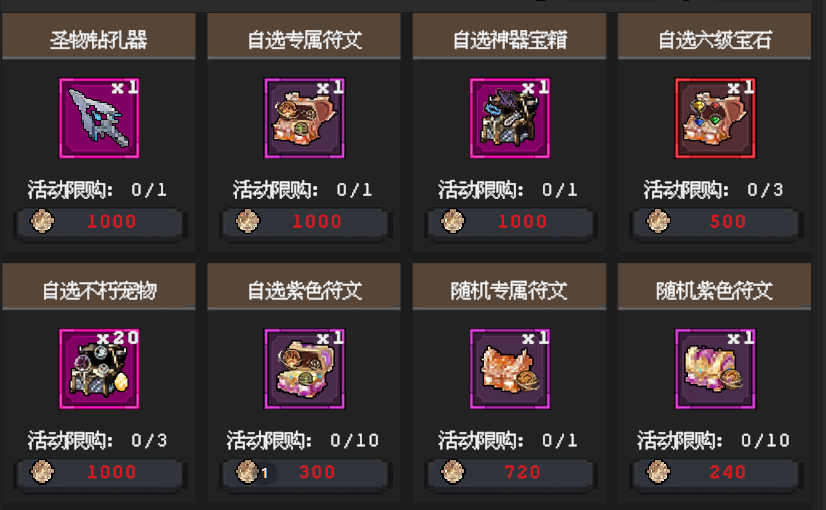Purchase 自选不朽宠物 with 1000 price button

click(x=100, y=473)
